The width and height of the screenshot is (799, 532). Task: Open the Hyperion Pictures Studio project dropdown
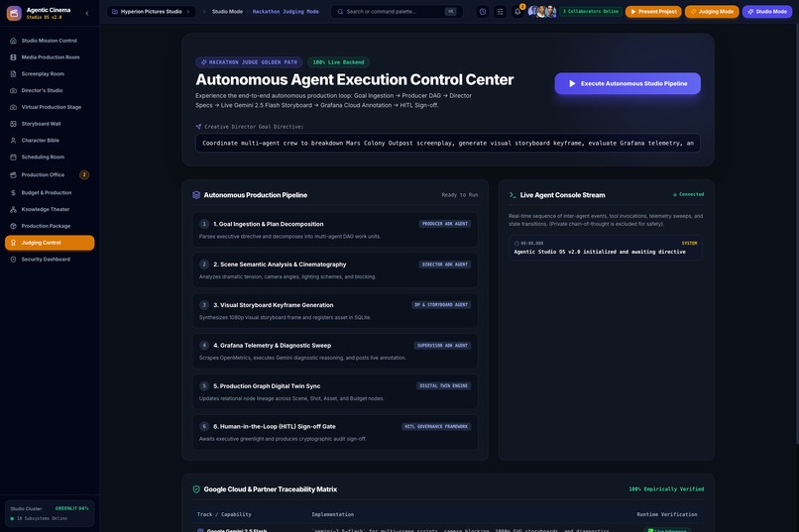point(152,11)
